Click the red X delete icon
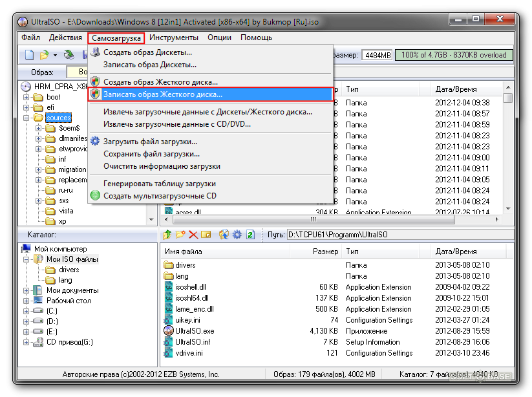532x397 pixels. pos(193,235)
